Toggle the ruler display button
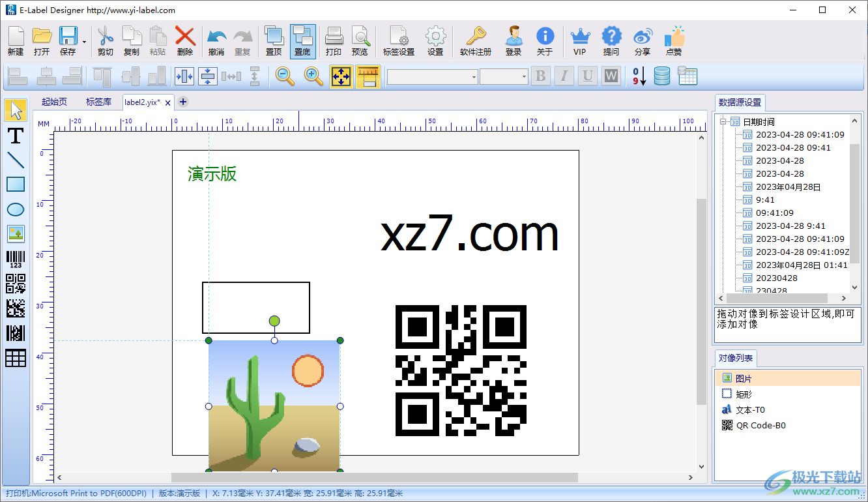Screen dimensions: 868x502 pos(368,76)
